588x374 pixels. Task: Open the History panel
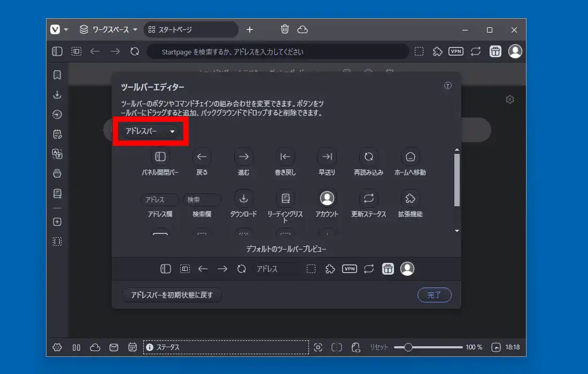pos(57,114)
